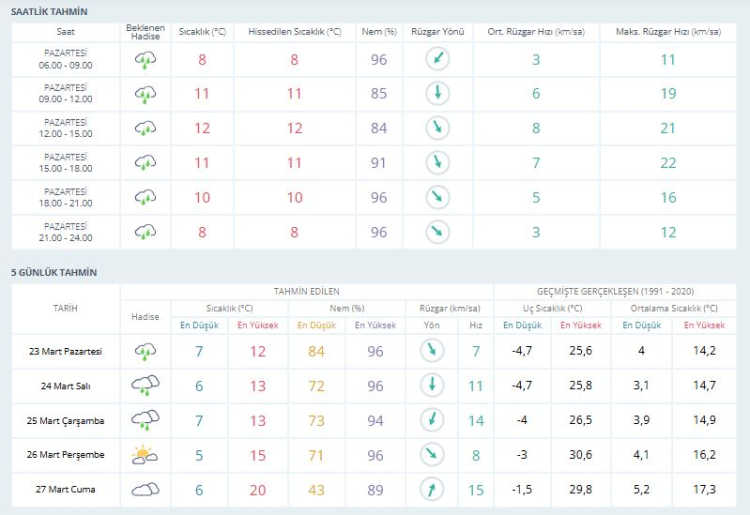Screen dimensions: 750x515
Task: Click wind direction arrow for 21.00 - 24.00
Action: [x=437, y=231]
